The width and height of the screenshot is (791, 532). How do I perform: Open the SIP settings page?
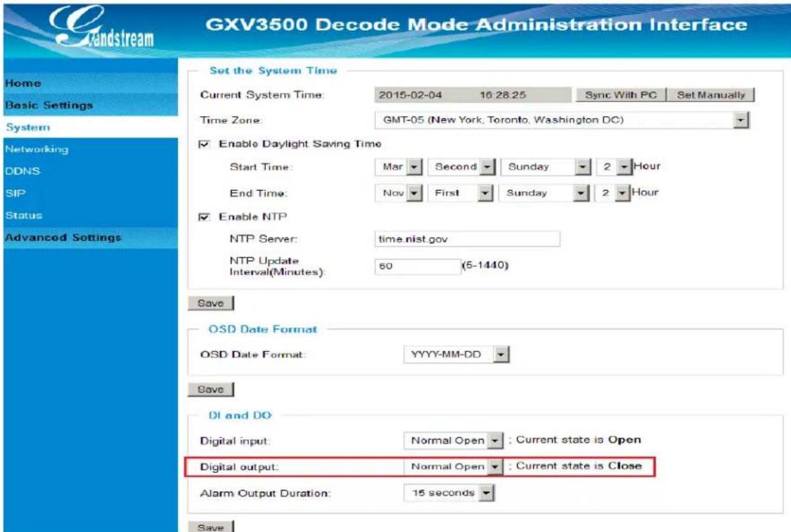pyautogui.click(x=15, y=193)
